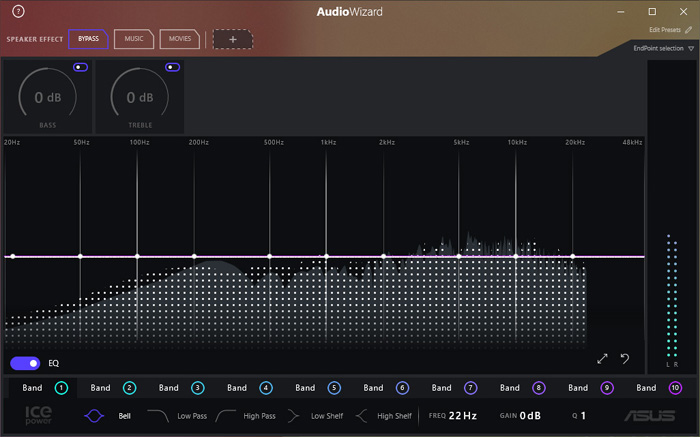Select Band 6 circle icon
700x437 pixels.
402,388
